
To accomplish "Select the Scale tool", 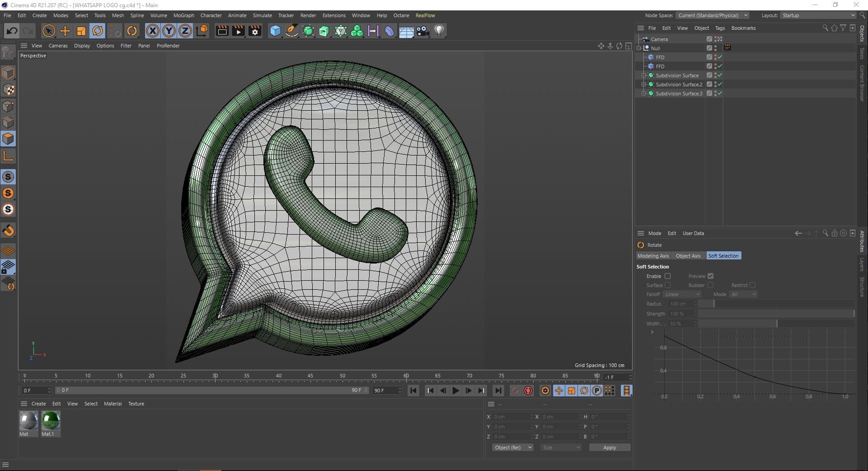I will pyautogui.click(x=81, y=31).
